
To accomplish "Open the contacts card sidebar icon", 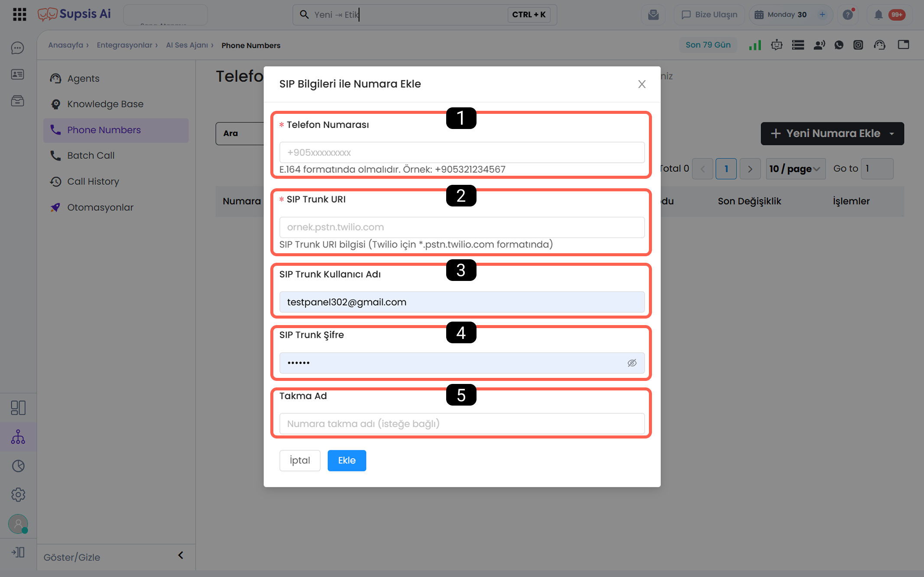I will [x=18, y=74].
